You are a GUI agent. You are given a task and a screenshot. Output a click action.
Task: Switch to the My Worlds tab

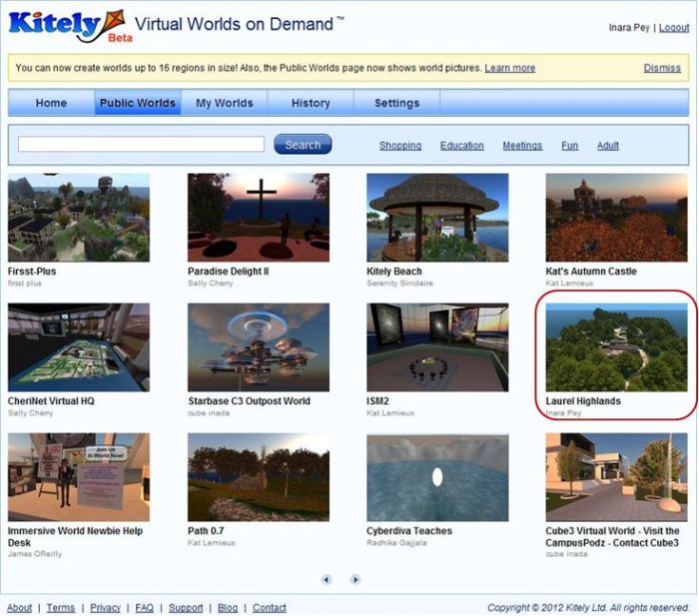tap(224, 103)
